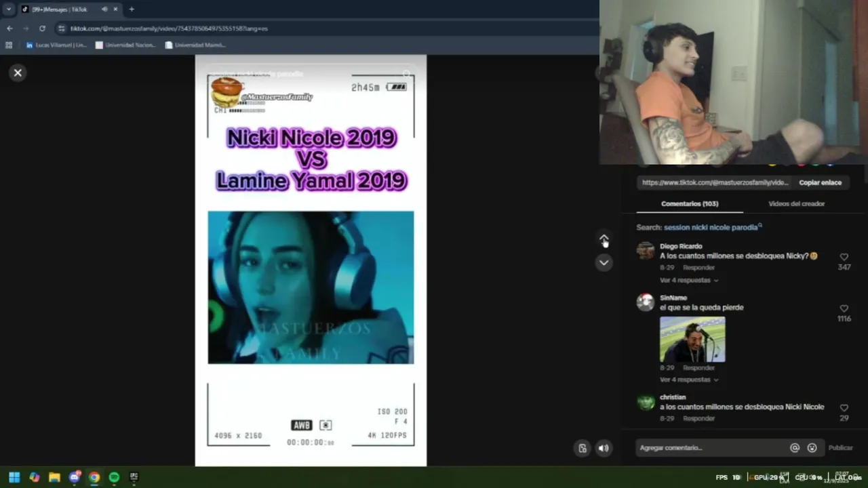
Task: Open the Universidad Maimó... bookmark
Action: (195, 45)
